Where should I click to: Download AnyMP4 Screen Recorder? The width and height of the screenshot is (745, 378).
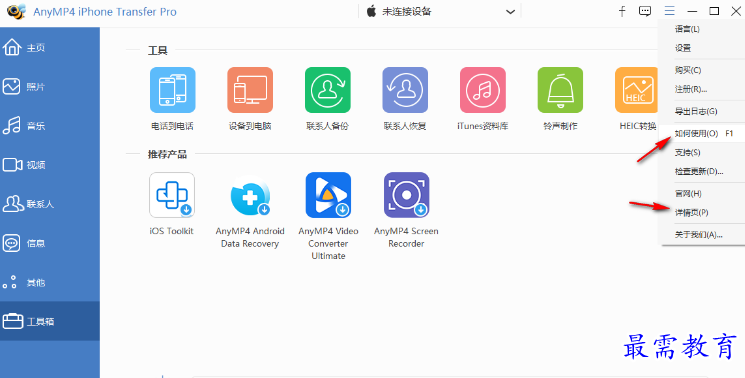pos(407,195)
